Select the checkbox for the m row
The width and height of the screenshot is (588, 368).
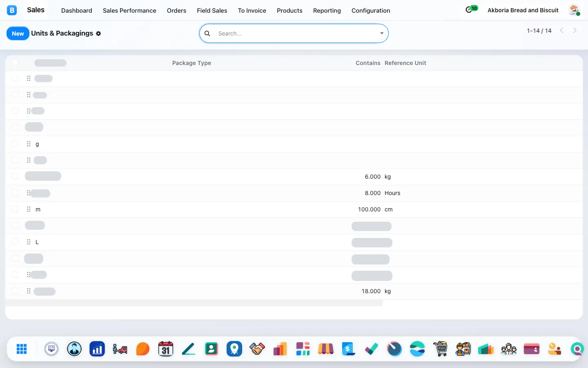(x=15, y=209)
